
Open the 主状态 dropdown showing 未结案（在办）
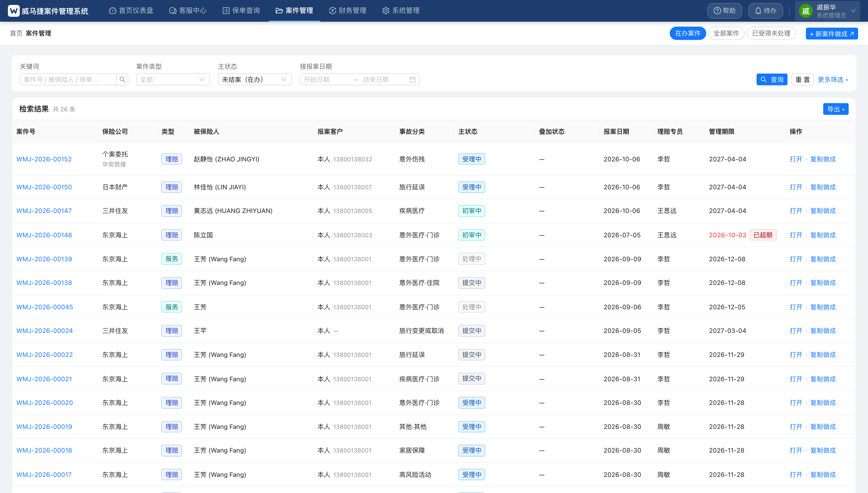click(x=255, y=80)
